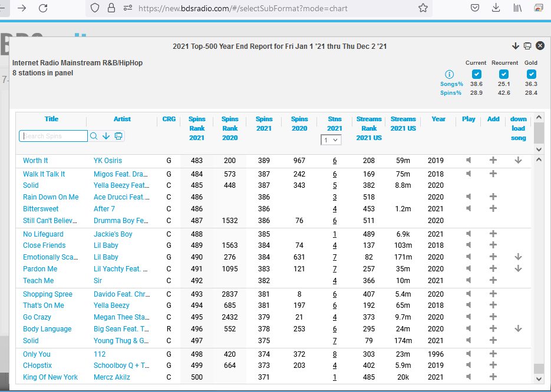Sort by the Streams 2021 US header
The image size is (551, 392).
click(403, 124)
